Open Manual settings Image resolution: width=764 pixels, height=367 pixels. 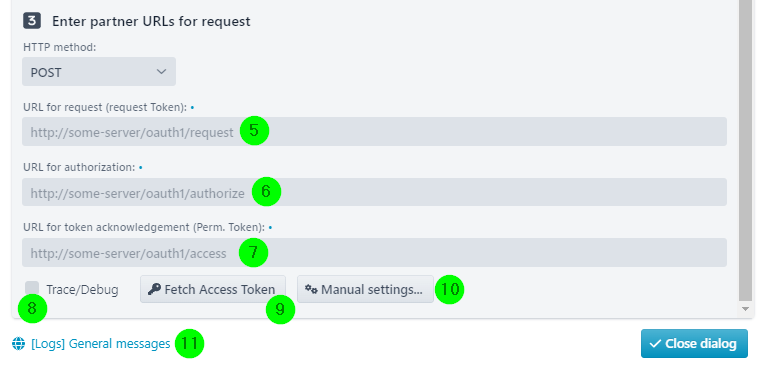(365, 290)
